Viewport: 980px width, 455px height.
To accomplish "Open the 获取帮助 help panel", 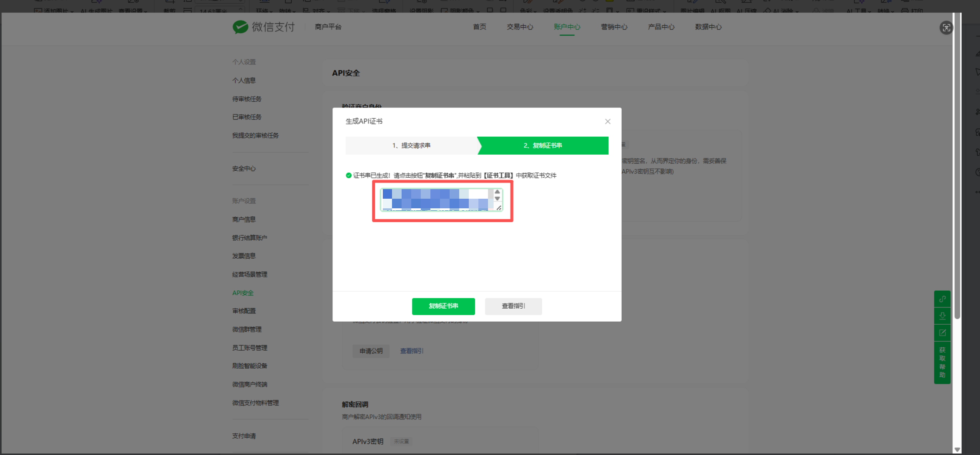I will pos(942,362).
